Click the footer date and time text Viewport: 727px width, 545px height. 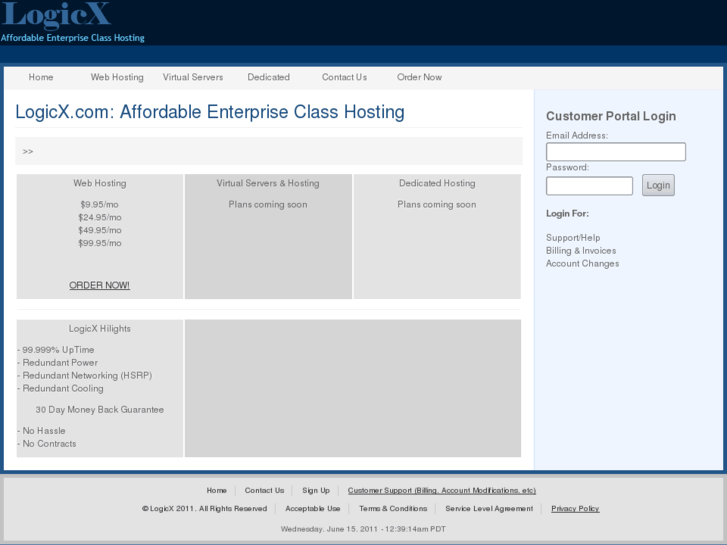[x=363, y=529]
